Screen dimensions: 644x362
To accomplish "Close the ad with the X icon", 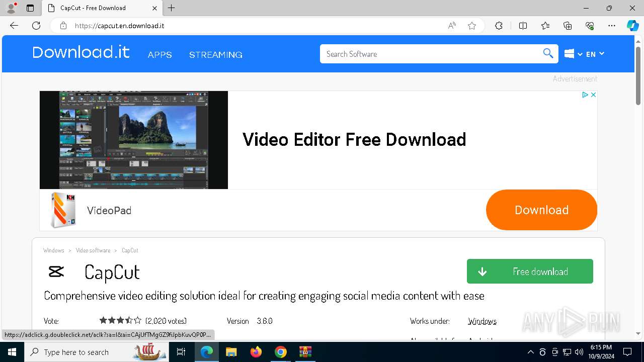I will pyautogui.click(x=593, y=95).
